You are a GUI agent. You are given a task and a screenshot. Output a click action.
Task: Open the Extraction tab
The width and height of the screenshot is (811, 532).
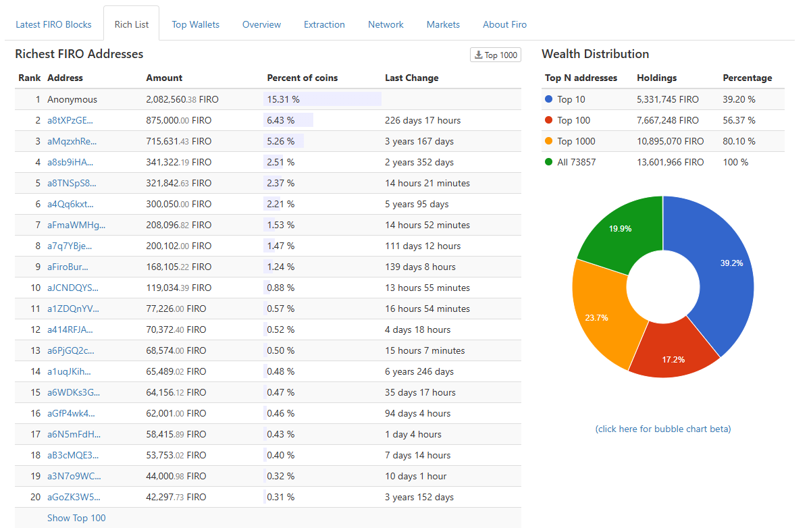click(324, 24)
